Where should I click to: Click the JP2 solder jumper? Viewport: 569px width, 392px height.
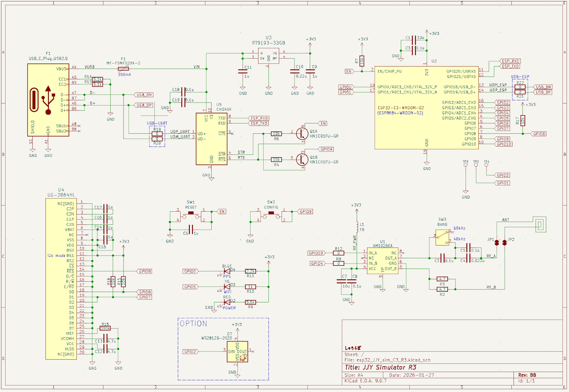[505, 243]
